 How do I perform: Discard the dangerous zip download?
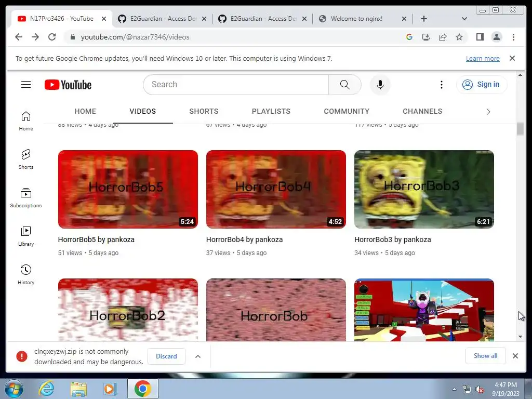[166, 356]
